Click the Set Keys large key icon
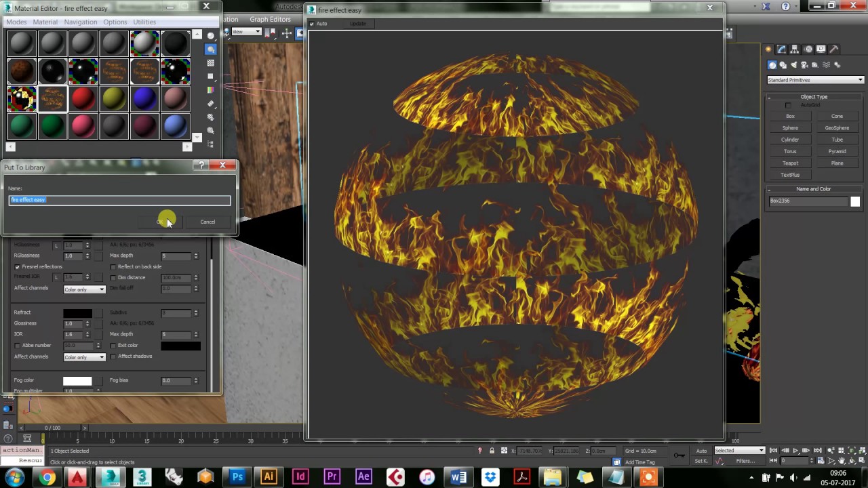This screenshot has width=868, height=488. click(679, 455)
